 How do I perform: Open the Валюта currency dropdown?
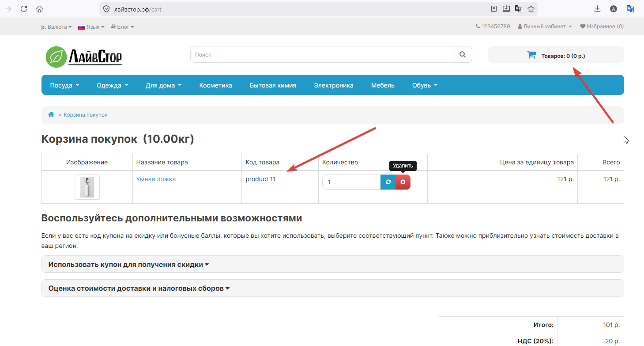pyautogui.click(x=56, y=27)
